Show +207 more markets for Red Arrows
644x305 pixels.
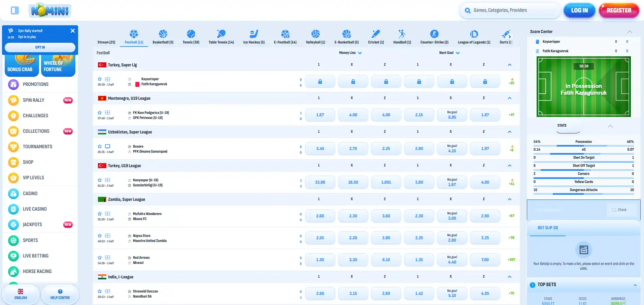coord(511,260)
